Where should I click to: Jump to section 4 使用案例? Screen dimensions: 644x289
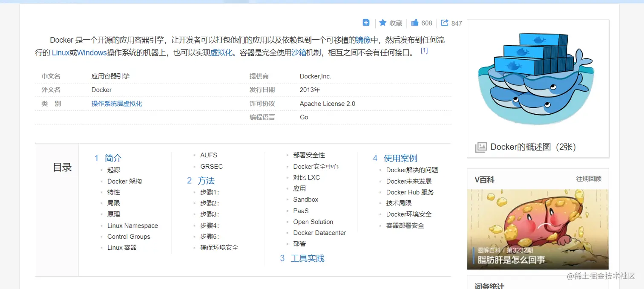[395, 158]
